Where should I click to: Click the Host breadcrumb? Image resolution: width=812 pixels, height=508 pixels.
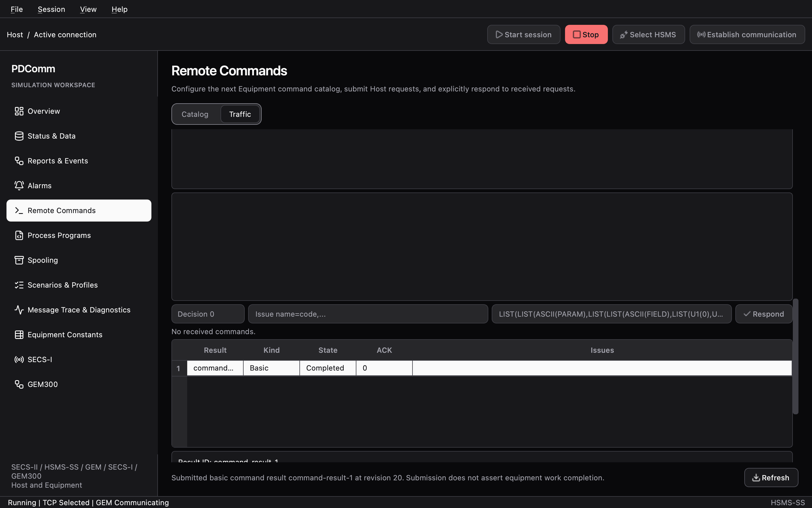(15, 35)
